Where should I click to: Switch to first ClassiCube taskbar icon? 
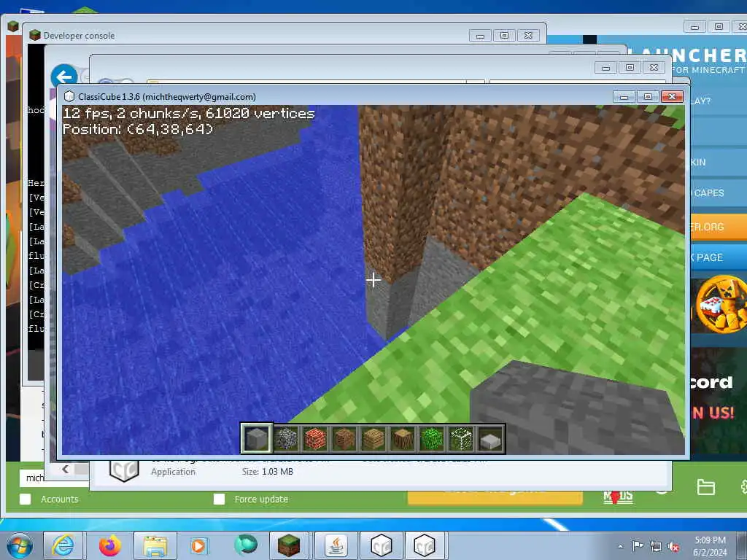pos(381,545)
